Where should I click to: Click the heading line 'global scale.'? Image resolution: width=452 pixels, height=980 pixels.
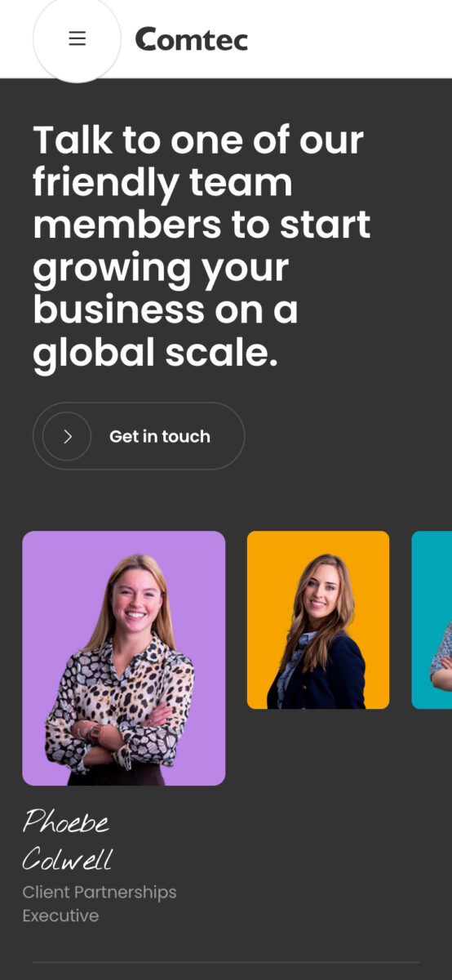point(156,353)
